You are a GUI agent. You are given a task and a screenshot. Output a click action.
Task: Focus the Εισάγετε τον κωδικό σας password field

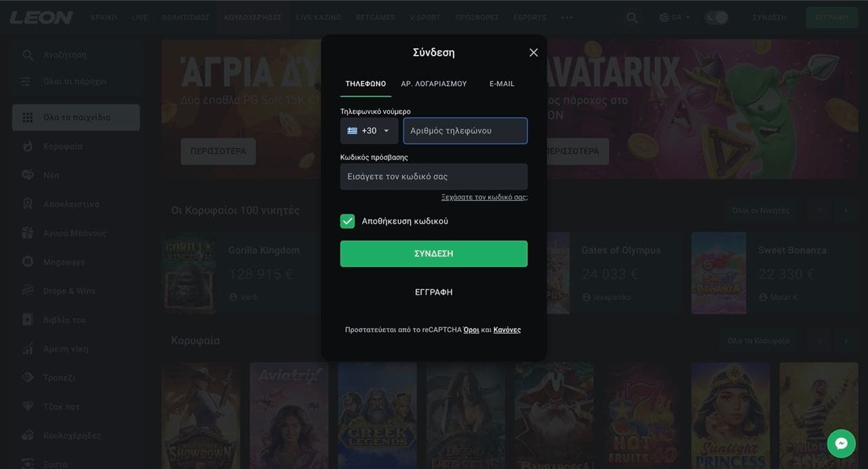coord(434,176)
